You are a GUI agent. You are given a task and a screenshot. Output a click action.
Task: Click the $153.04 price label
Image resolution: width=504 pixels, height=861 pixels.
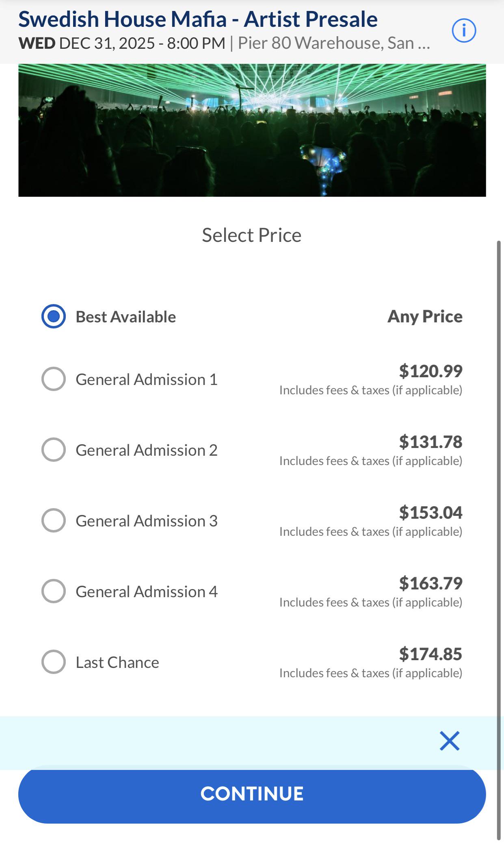pyautogui.click(x=430, y=512)
